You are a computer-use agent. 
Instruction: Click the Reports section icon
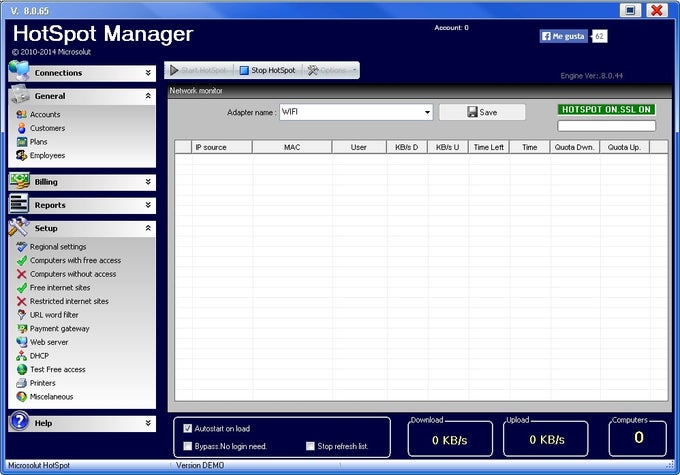(19, 203)
